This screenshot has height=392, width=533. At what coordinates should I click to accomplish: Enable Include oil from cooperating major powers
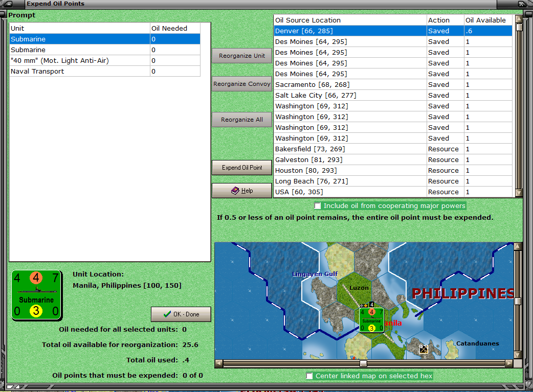coord(318,206)
